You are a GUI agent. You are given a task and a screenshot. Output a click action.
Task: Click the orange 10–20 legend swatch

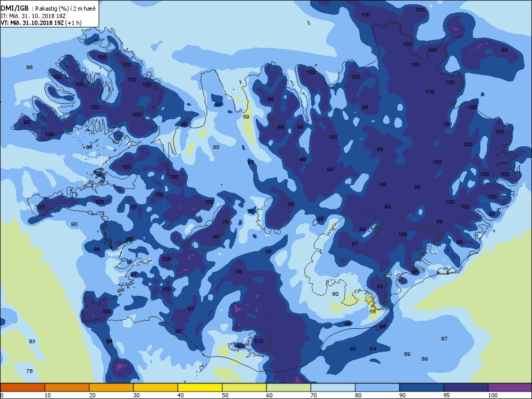click(67, 387)
